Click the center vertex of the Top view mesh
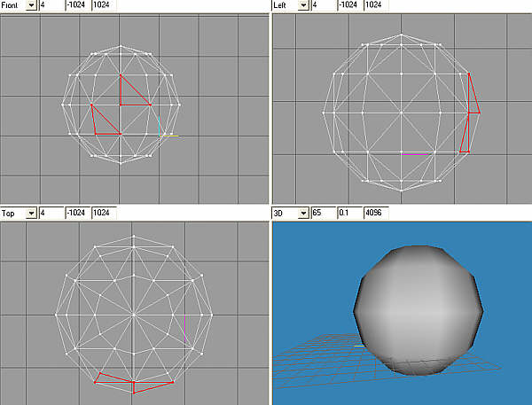This screenshot has height=405, width=532. pyautogui.click(x=134, y=315)
